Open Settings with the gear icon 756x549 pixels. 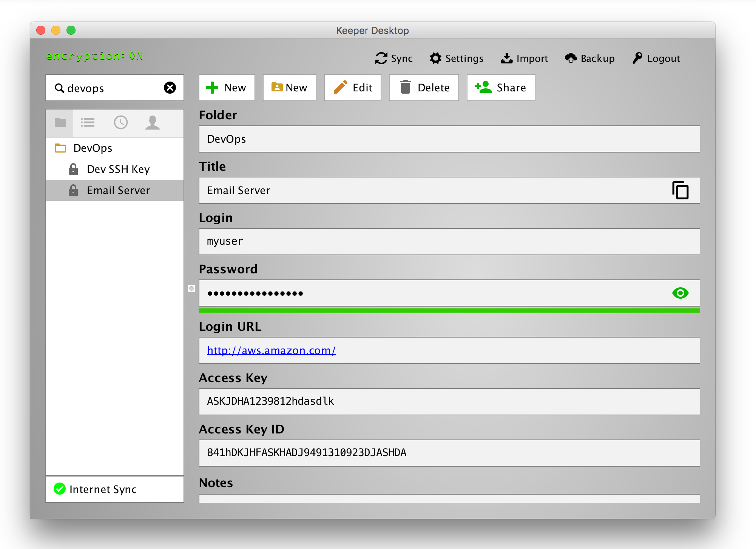[x=457, y=59]
